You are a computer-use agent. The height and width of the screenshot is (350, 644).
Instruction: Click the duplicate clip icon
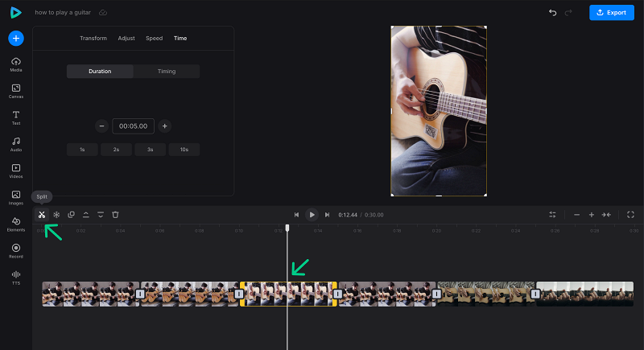click(71, 215)
